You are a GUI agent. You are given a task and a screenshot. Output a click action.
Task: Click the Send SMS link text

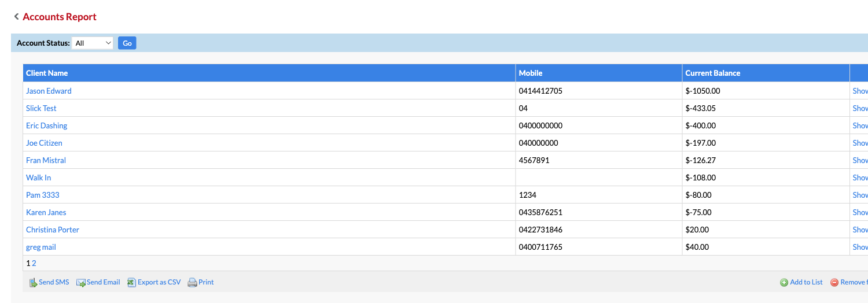54,283
